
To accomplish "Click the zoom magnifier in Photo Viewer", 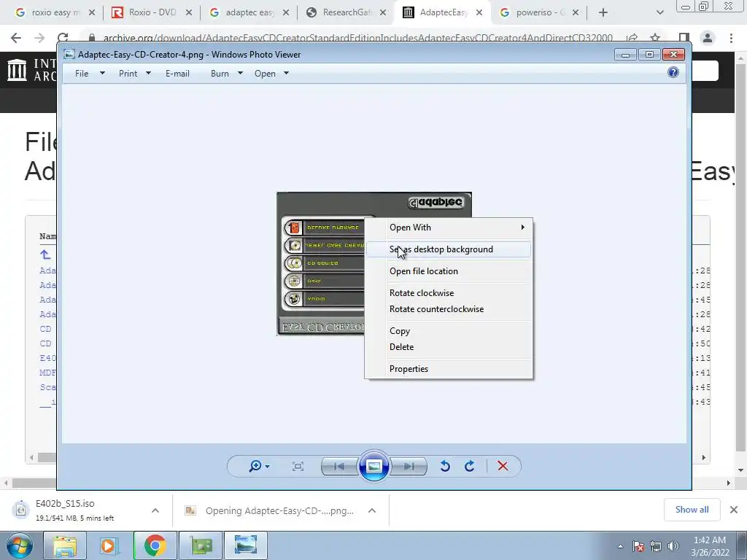I will 255,466.
